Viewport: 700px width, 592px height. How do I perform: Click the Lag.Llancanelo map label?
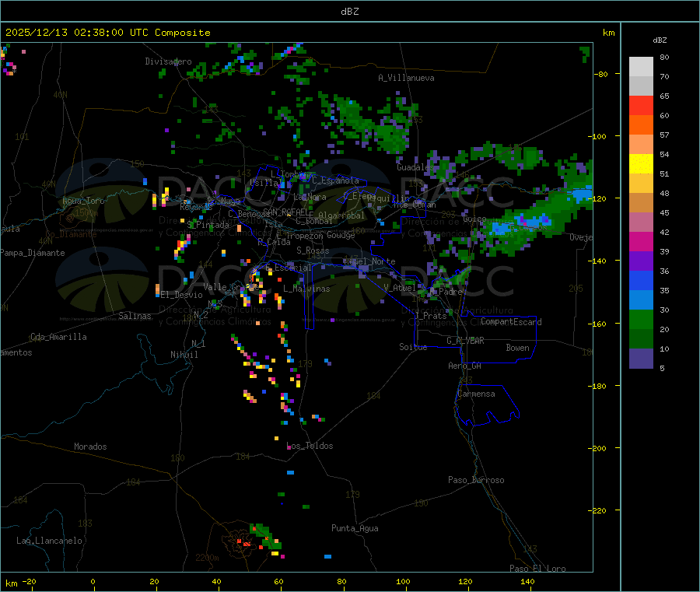tap(49, 541)
